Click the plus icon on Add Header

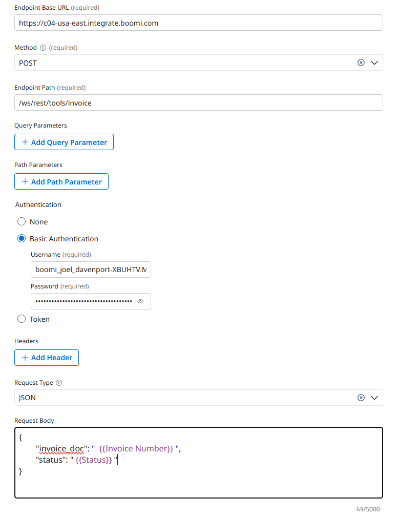pyautogui.click(x=25, y=357)
